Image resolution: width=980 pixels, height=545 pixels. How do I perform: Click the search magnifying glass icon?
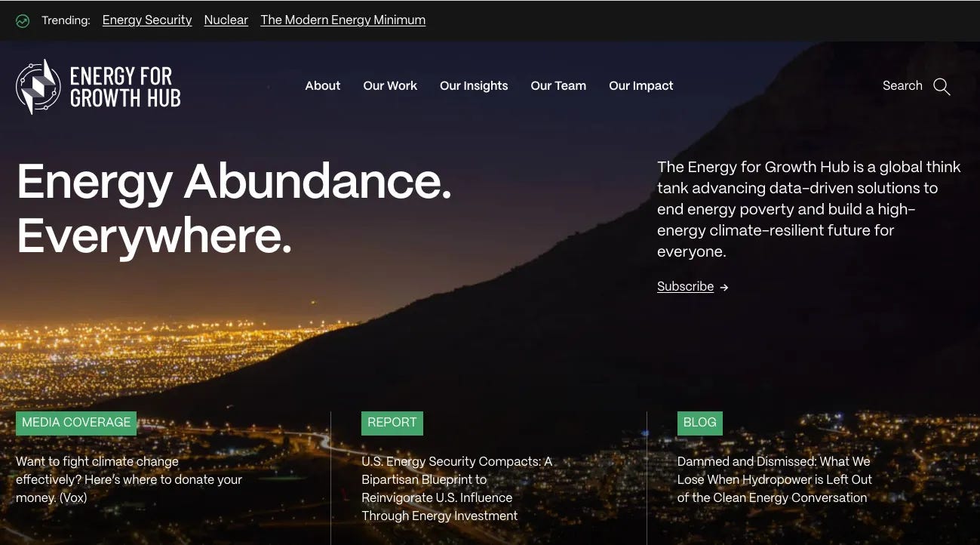(942, 87)
